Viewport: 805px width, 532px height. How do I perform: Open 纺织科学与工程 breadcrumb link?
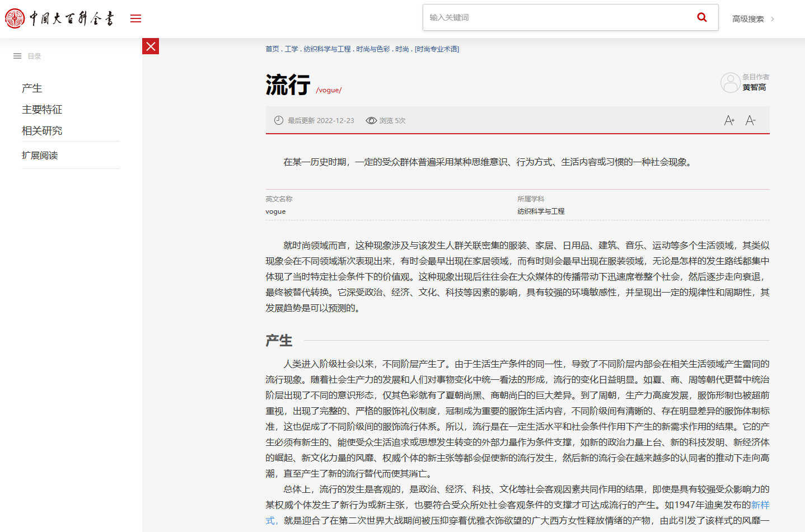[x=327, y=49]
